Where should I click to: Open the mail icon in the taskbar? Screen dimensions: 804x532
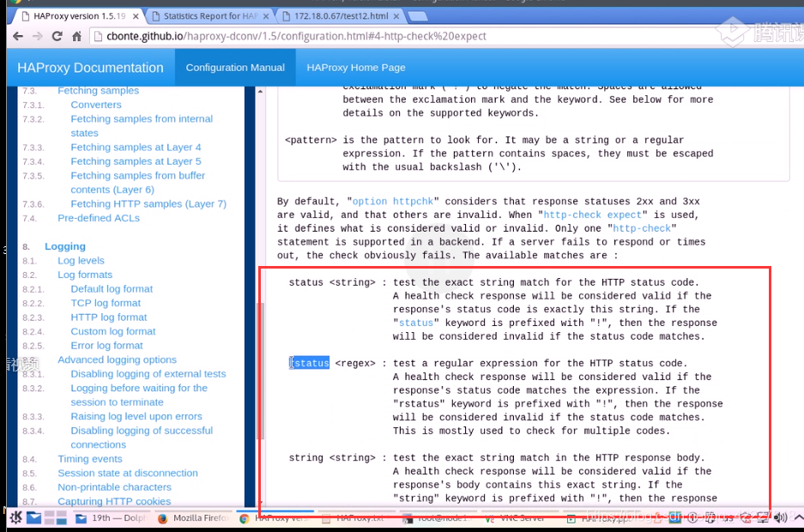[x=33, y=517]
